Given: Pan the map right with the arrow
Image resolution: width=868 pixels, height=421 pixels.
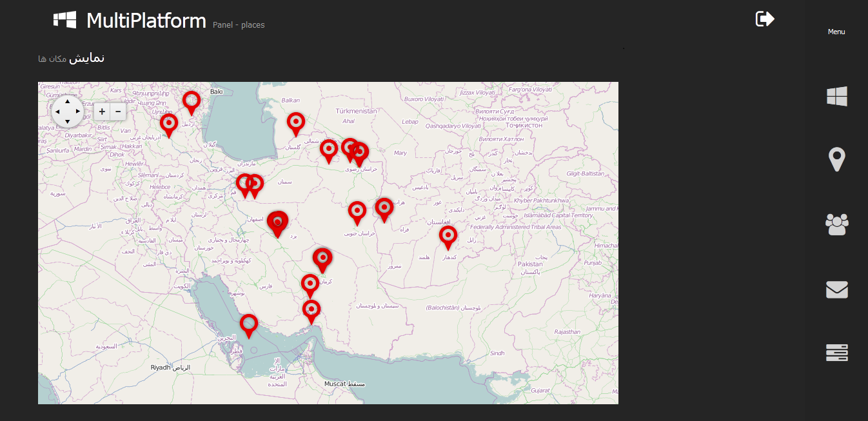Looking at the screenshot, I should click(78, 112).
